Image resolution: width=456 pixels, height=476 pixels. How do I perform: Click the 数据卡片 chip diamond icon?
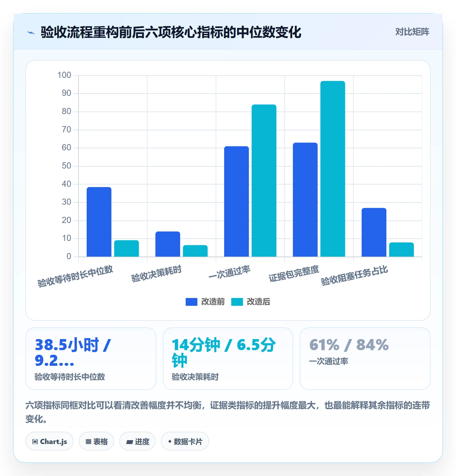pos(170,441)
